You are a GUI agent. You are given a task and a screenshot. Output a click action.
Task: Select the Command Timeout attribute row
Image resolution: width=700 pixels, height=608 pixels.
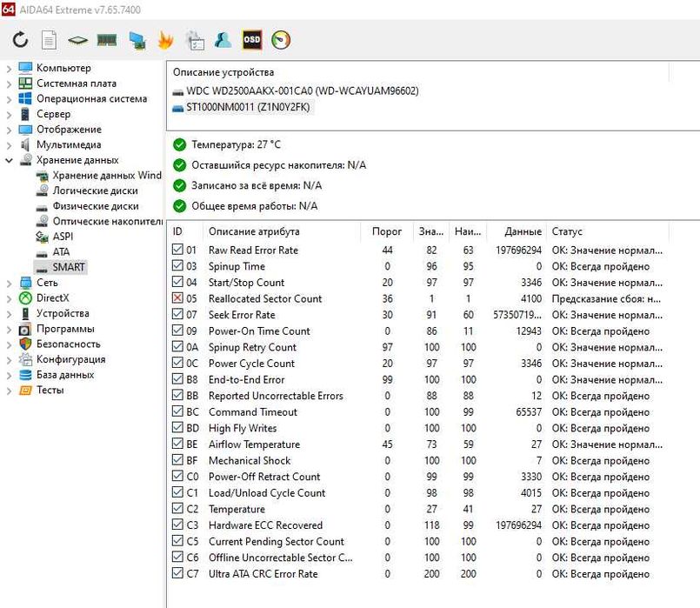tap(417, 411)
